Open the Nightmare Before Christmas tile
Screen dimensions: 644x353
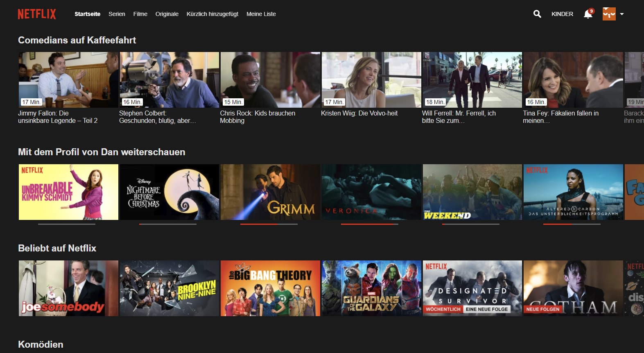point(169,192)
